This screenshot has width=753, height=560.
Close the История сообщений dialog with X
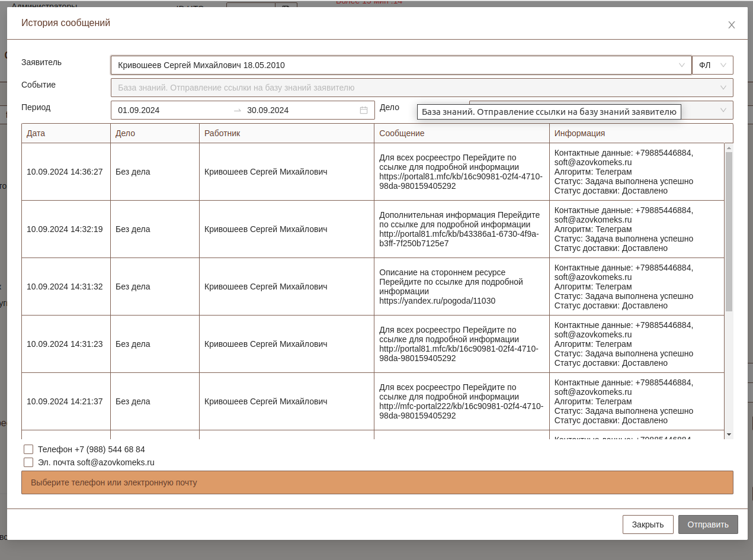(732, 25)
